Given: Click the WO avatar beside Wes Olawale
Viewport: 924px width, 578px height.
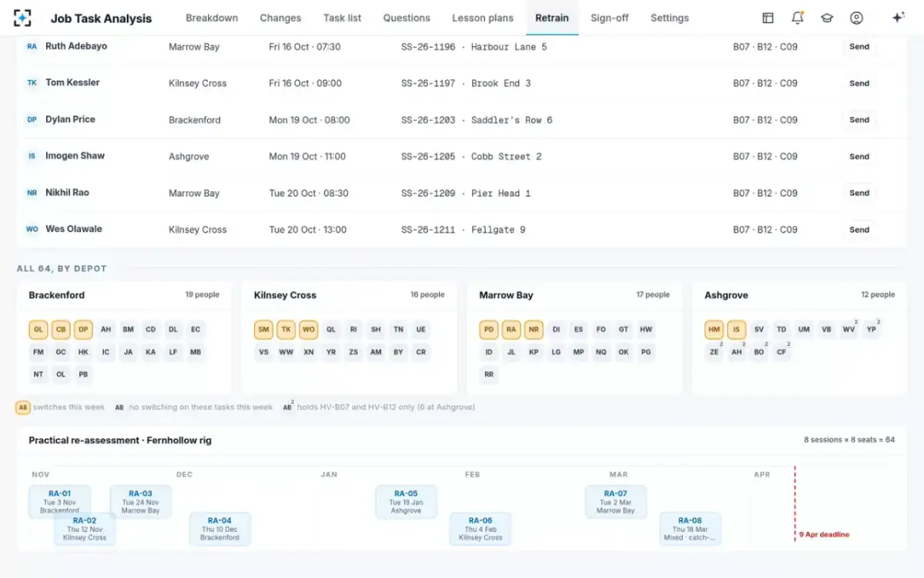Looking at the screenshot, I should tap(32, 230).
